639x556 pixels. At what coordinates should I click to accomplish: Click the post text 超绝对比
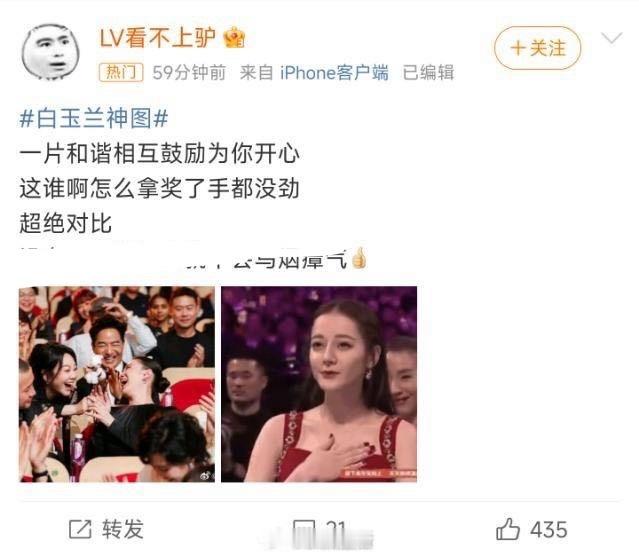(x=66, y=223)
